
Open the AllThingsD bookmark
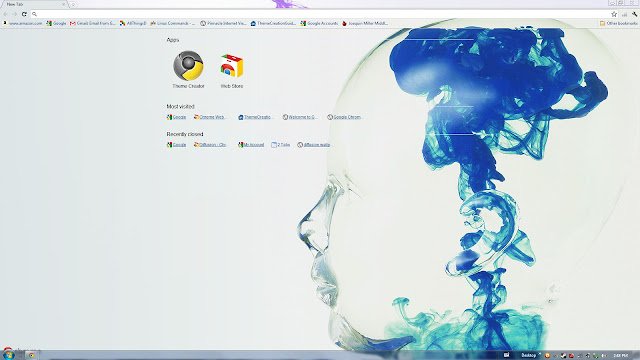tap(133, 24)
